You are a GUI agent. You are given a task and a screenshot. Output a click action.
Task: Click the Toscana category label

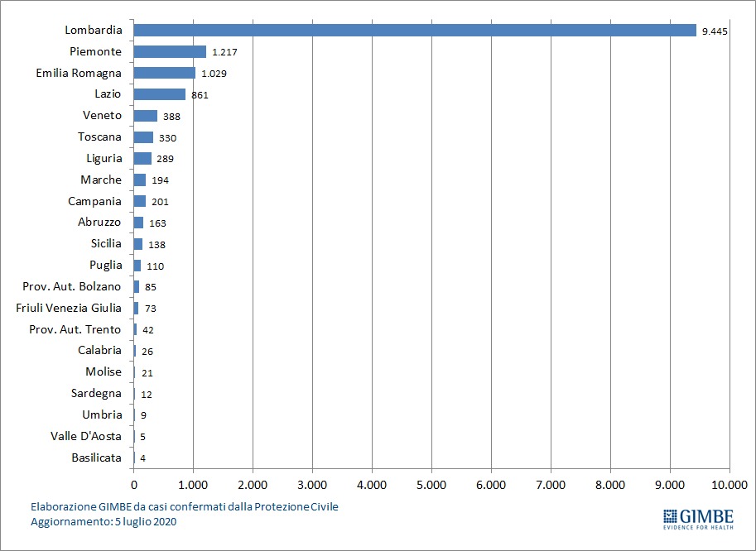99,137
